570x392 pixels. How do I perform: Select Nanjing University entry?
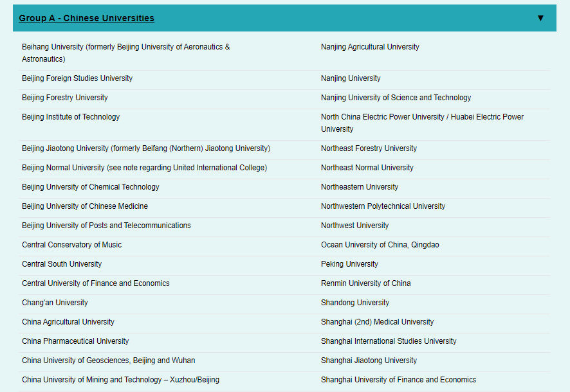click(351, 78)
